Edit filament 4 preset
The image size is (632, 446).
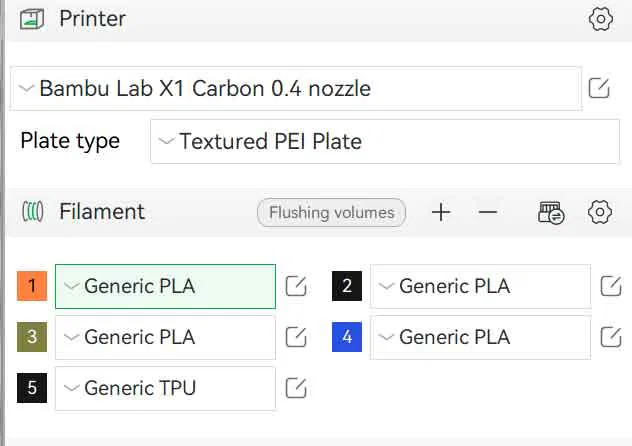coord(611,337)
